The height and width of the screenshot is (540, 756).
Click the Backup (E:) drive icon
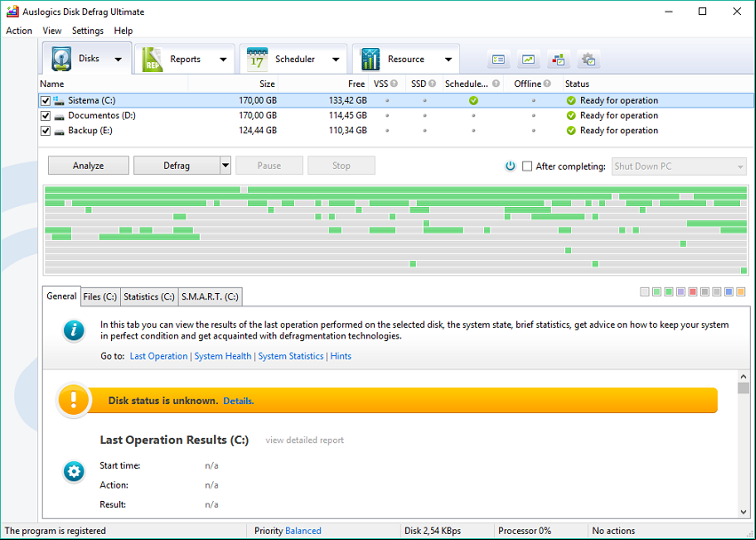click(59, 131)
